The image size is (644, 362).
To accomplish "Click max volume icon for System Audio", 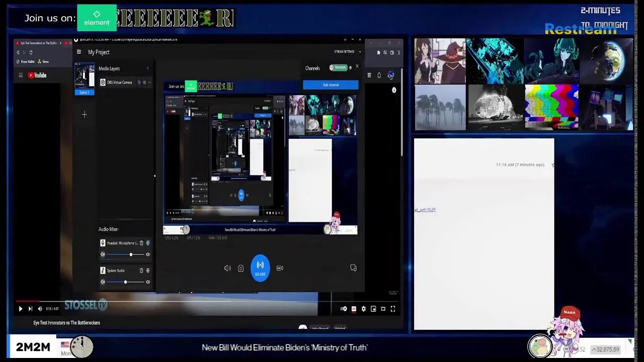I will click(148, 282).
